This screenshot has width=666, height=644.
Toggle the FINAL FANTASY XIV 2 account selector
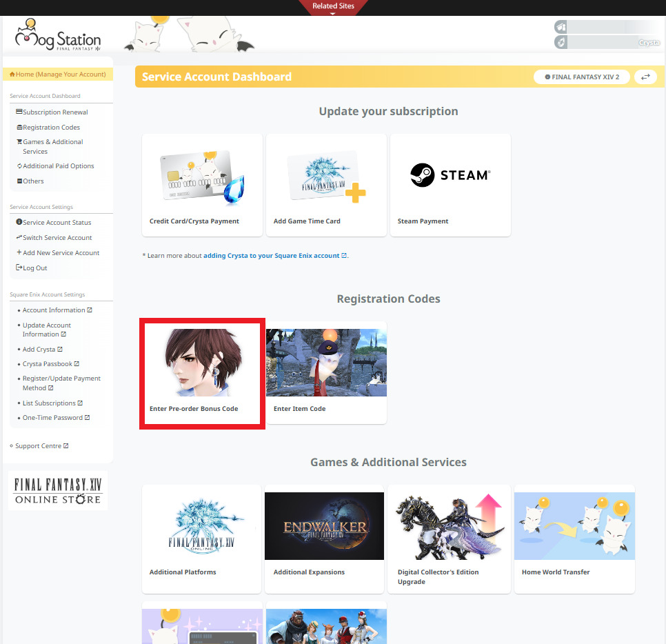point(581,77)
